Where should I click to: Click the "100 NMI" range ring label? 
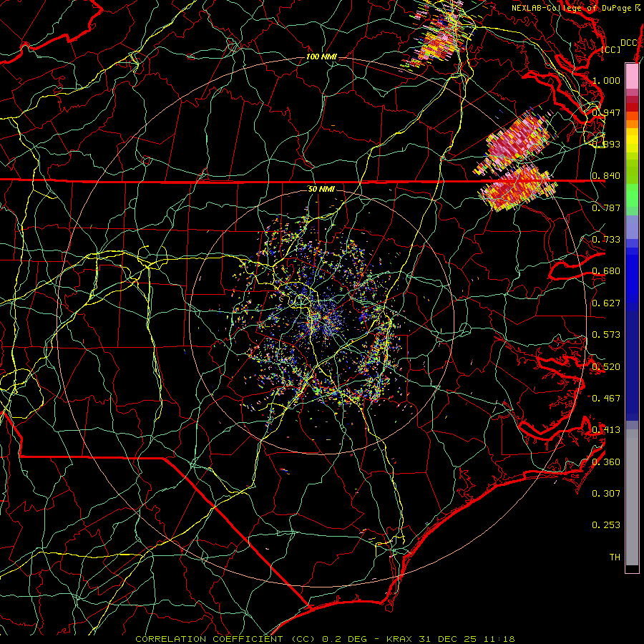point(321,57)
